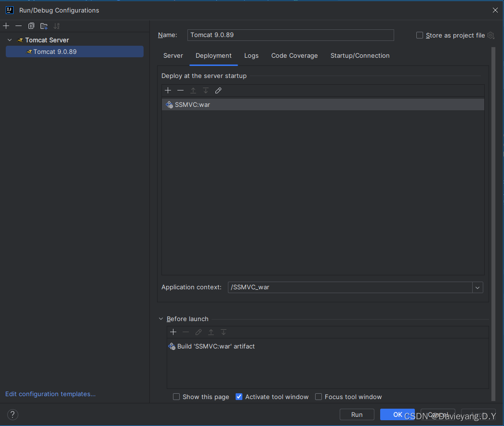The height and width of the screenshot is (426, 504).
Task: Open the help question mark button
Action: click(x=13, y=414)
